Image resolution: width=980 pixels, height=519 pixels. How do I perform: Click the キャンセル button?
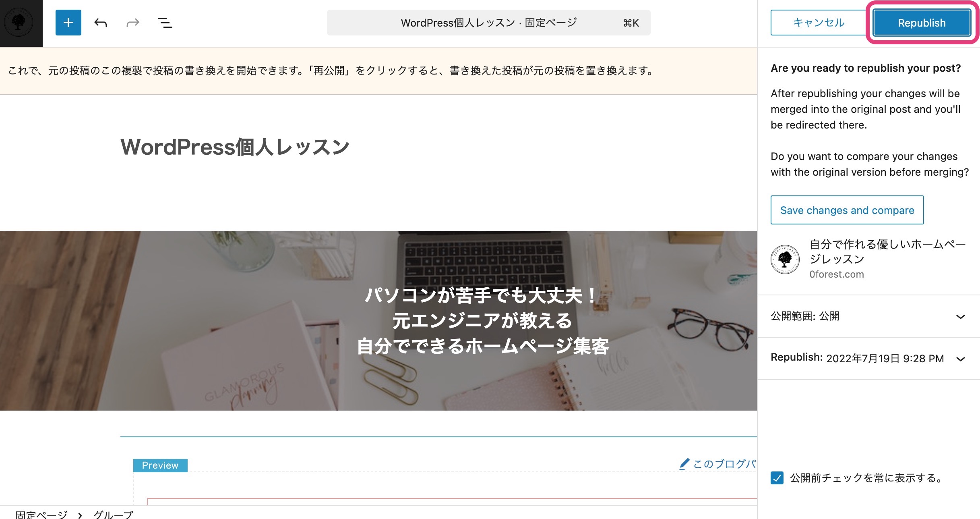(819, 23)
